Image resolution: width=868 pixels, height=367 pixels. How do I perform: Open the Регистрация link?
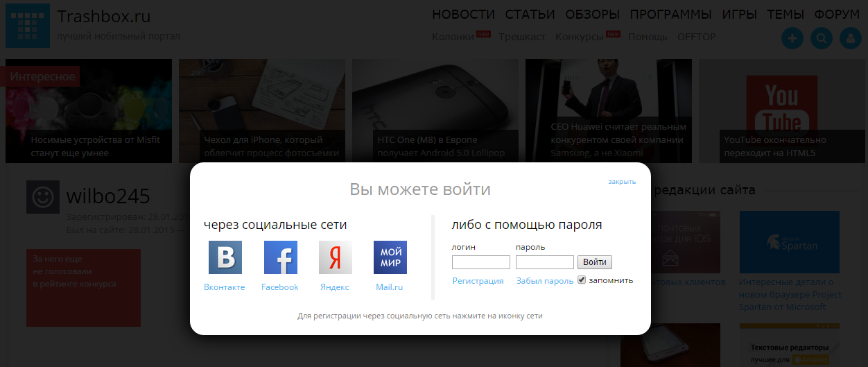coord(478,281)
